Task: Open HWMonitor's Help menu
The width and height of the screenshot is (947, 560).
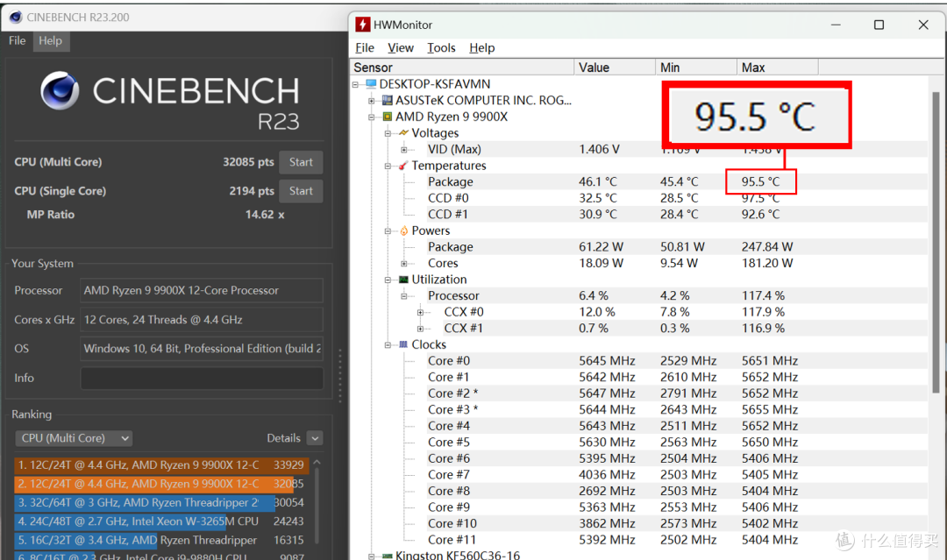Action: click(x=482, y=47)
